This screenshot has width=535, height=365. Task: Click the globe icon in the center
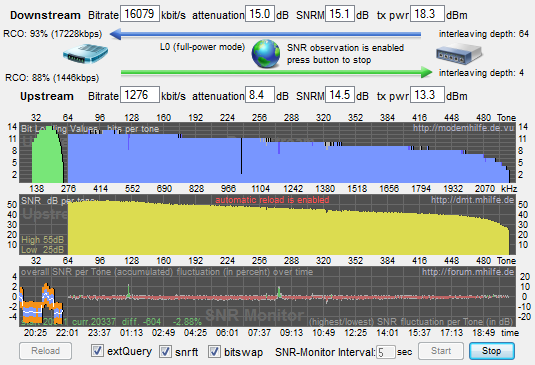pyautogui.click(x=266, y=54)
